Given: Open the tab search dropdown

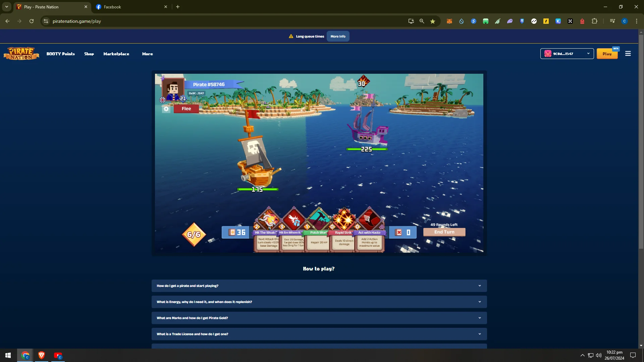Looking at the screenshot, I should [x=7, y=7].
